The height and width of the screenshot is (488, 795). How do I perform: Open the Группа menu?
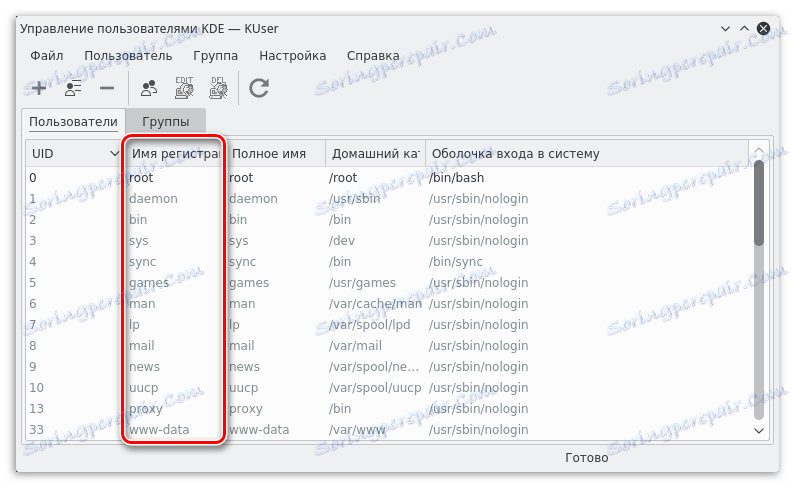tap(215, 55)
